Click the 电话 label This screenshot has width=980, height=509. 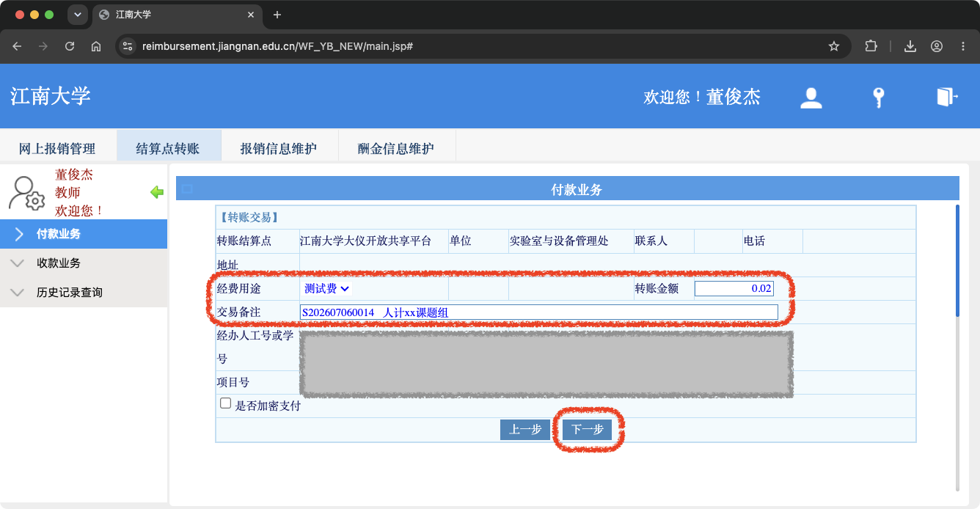tap(754, 241)
